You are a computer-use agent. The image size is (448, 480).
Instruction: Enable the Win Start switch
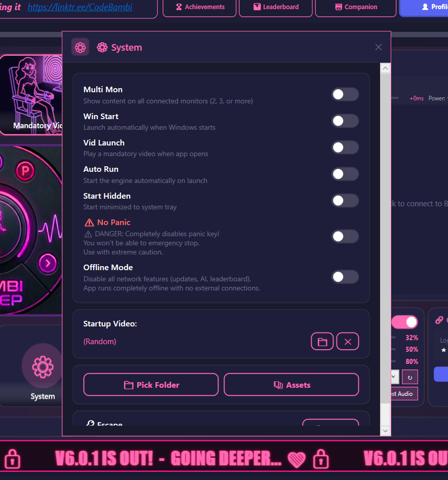tap(345, 121)
